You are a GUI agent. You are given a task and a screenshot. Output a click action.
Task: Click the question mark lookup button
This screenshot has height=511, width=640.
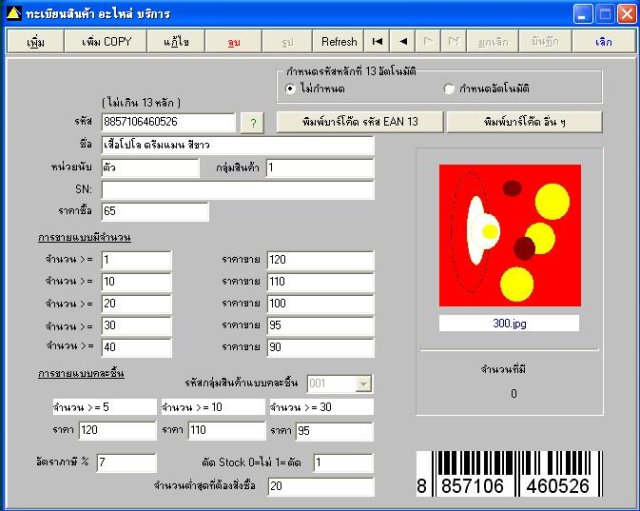click(x=253, y=123)
